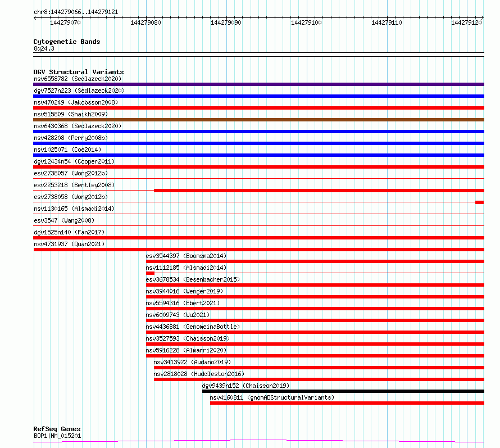The image size is (500, 448).
Task: Open variant nsv4160811 (gnomADStructuralVariants)
Action: [272, 397]
